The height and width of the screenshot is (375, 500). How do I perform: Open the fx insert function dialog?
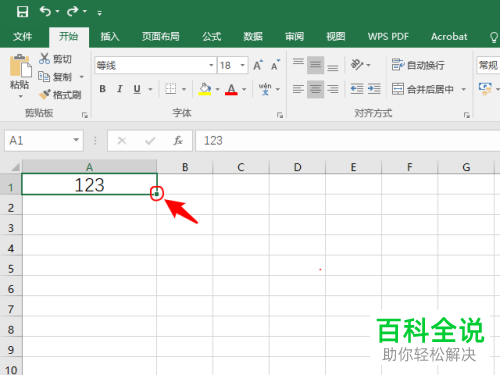(178, 141)
